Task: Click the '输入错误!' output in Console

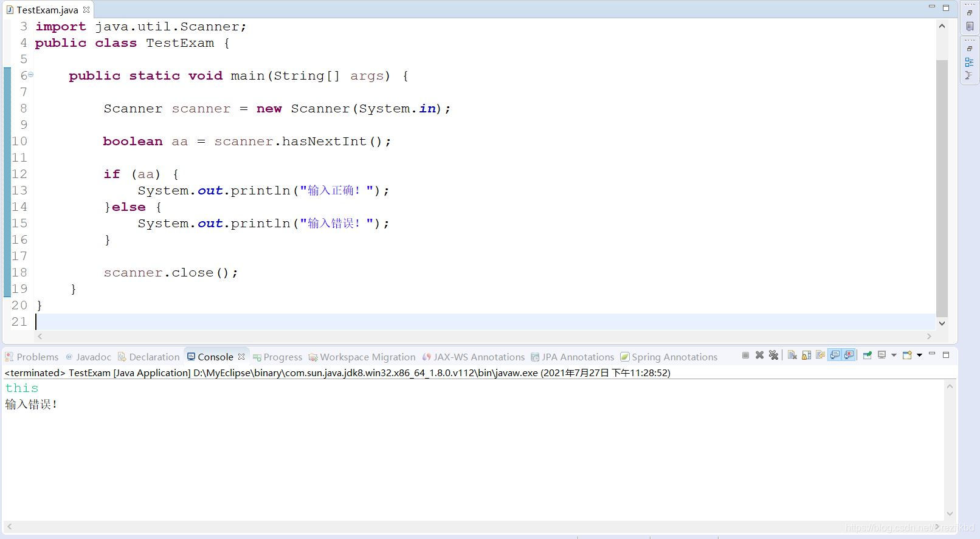Action: click(31, 404)
